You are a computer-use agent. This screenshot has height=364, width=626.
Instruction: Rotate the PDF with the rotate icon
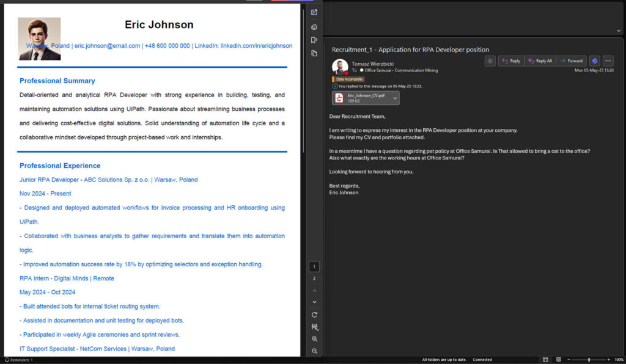click(x=315, y=315)
